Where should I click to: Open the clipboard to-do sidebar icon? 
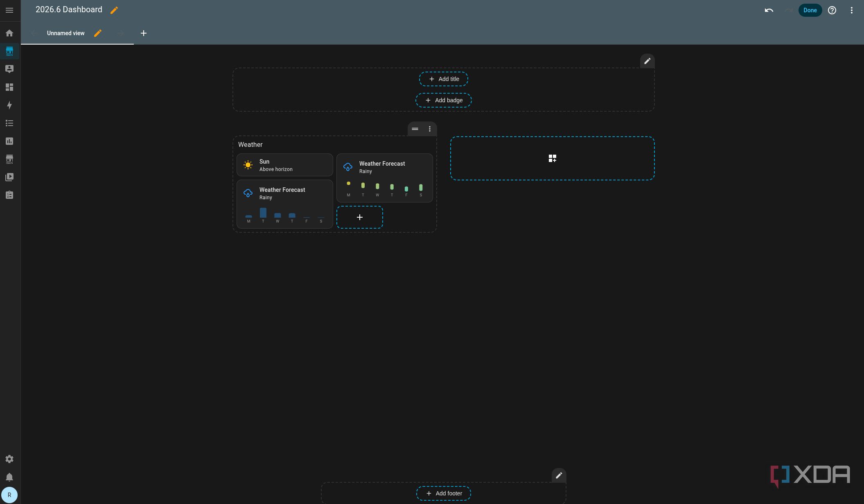[9, 195]
